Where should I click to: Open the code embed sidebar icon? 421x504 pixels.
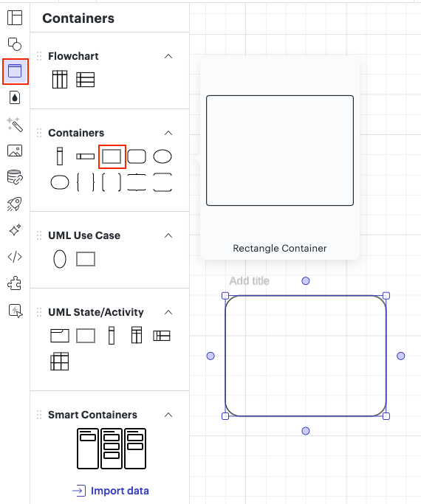(15, 257)
